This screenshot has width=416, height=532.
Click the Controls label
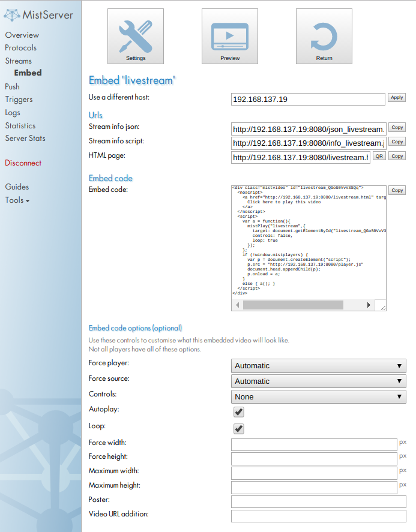click(103, 394)
